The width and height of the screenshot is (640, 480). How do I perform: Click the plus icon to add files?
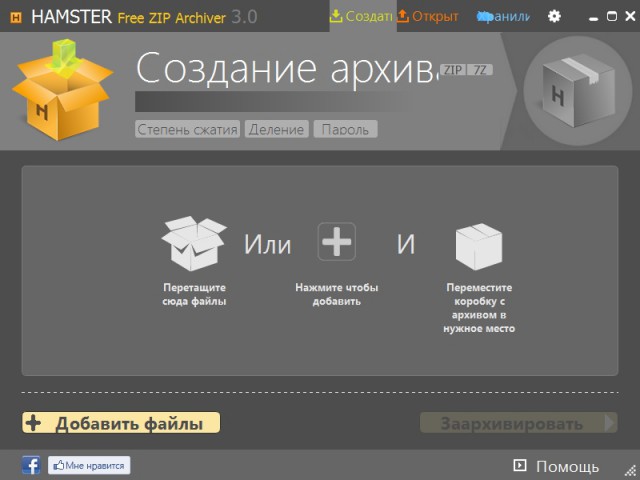pos(336,242)
